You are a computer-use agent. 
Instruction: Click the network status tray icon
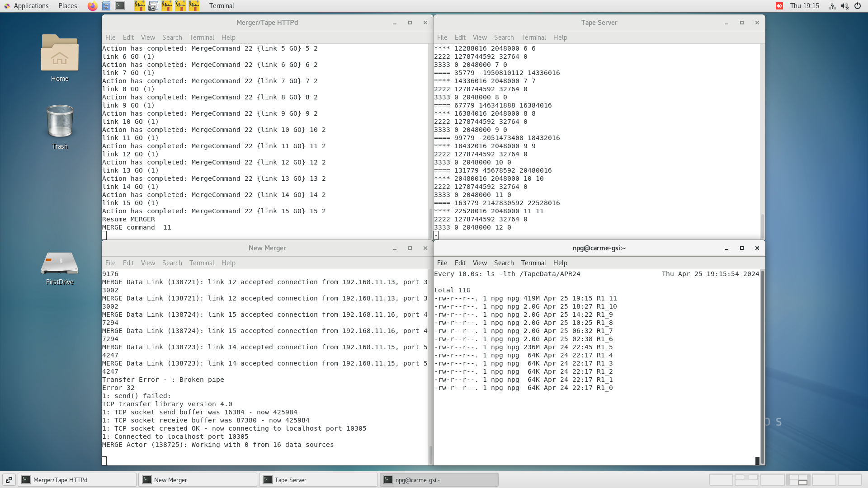tap(832, 6)
